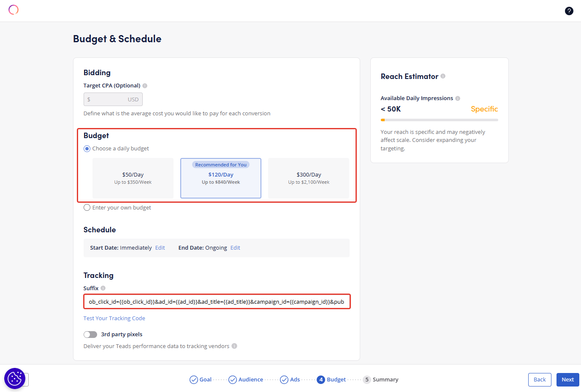Screen dimensions: 581x392
Task: Click info icon next to Available Daily Impressions
Action: (458, 98)
